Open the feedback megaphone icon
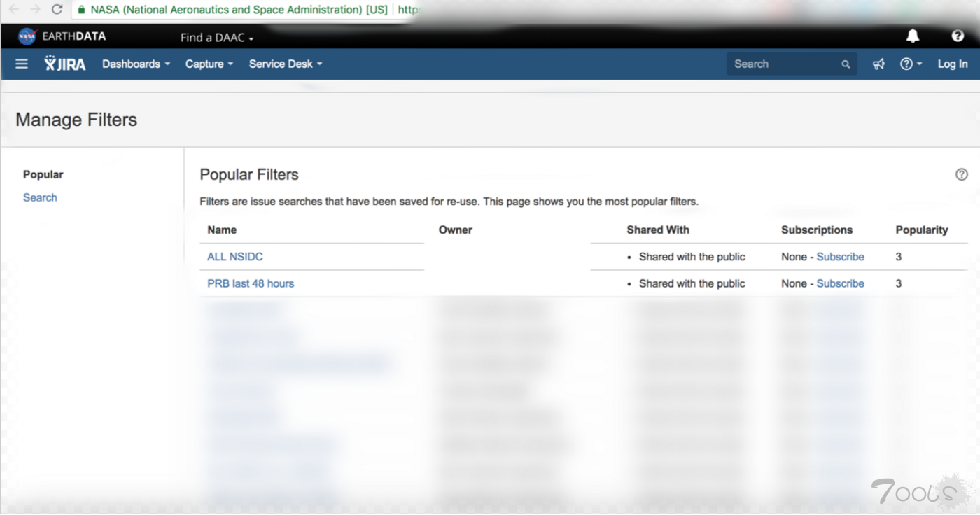This screenshot has height=515, width=980. [x=878, y=64]
